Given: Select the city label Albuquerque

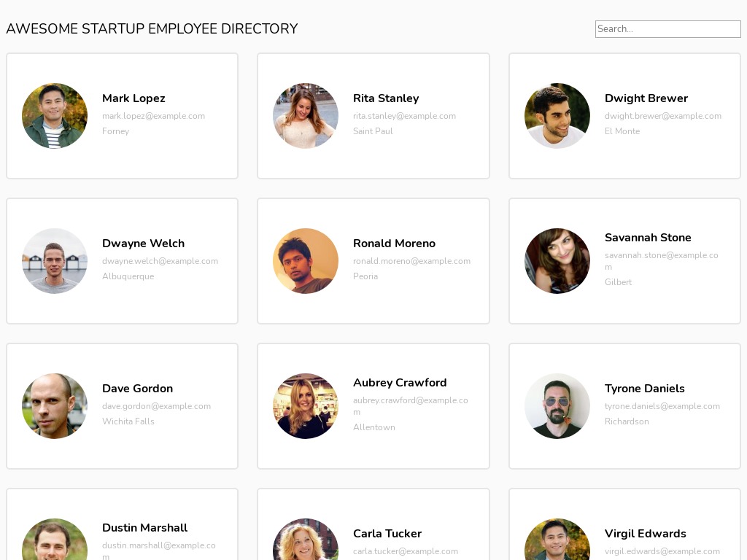Looking at the screenshot, I should pyautogui.click(x=128, y=276).
